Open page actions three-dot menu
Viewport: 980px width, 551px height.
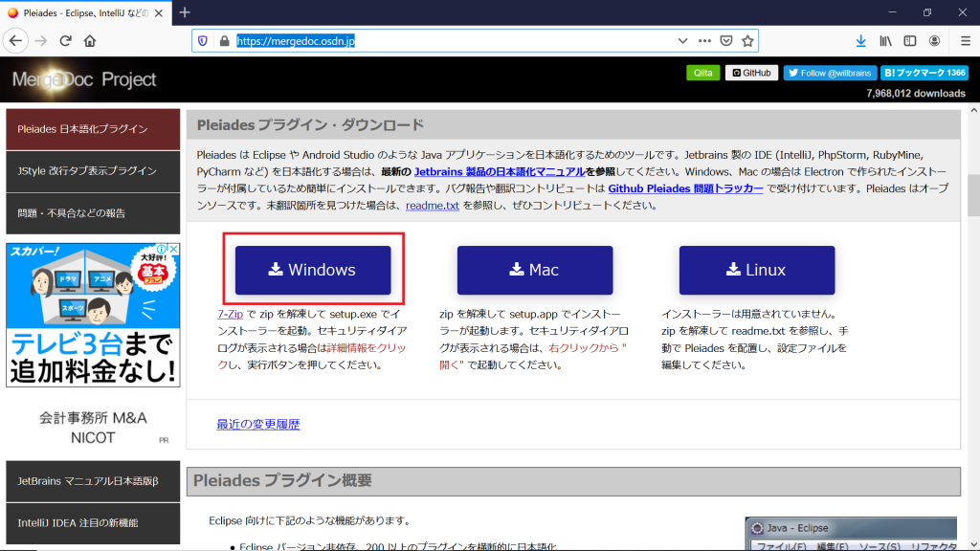click(x=704, y=41)
